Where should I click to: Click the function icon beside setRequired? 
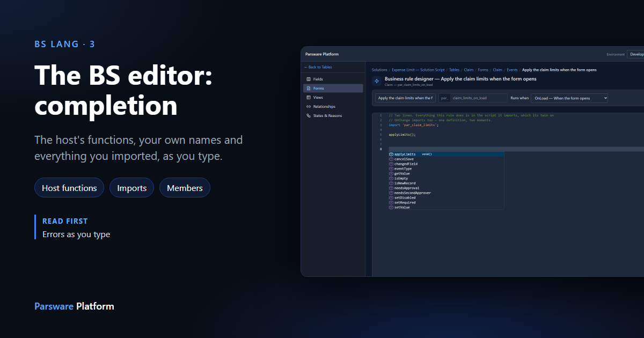pyautogui.click(x=391, y=203)
